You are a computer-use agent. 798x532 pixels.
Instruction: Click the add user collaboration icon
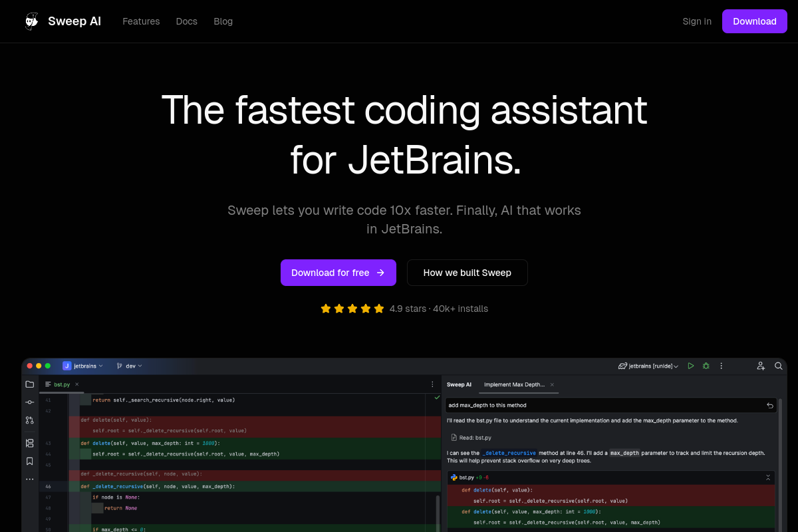(x=761, y=366)
